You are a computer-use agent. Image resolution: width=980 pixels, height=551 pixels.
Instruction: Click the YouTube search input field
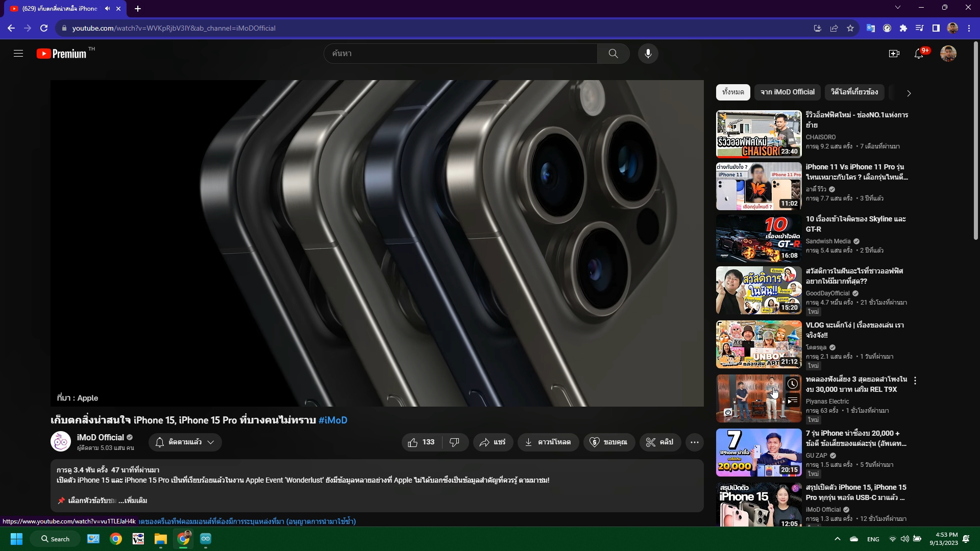[x=460, y=54]
